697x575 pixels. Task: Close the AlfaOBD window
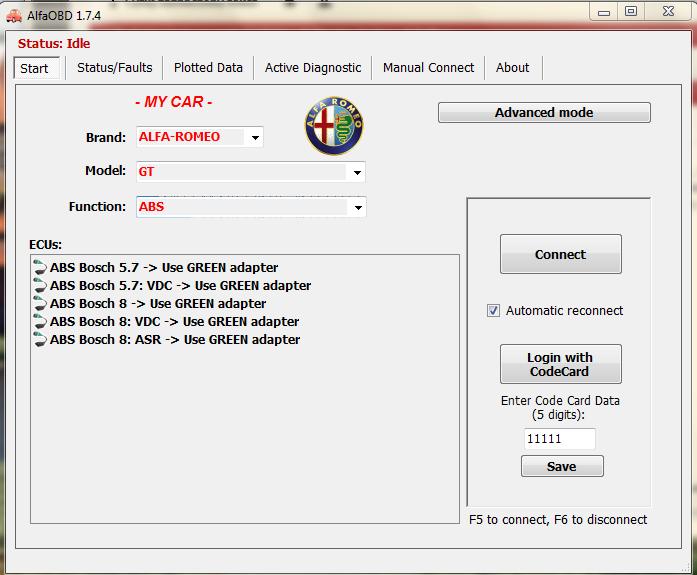(668, 12)
